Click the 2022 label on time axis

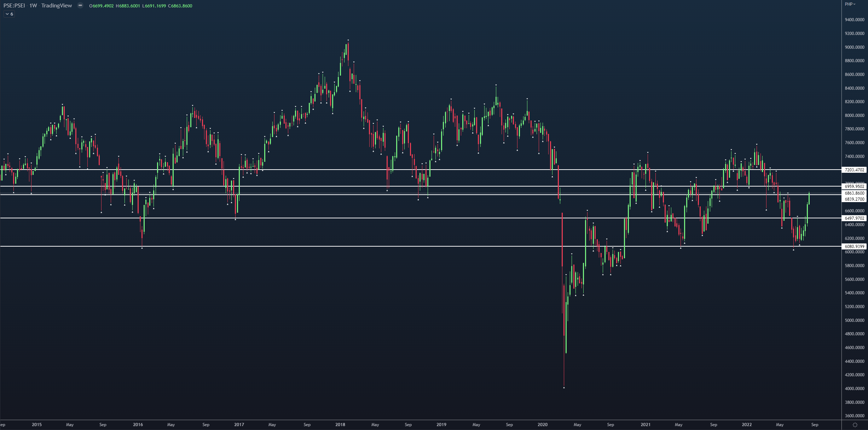747,425
